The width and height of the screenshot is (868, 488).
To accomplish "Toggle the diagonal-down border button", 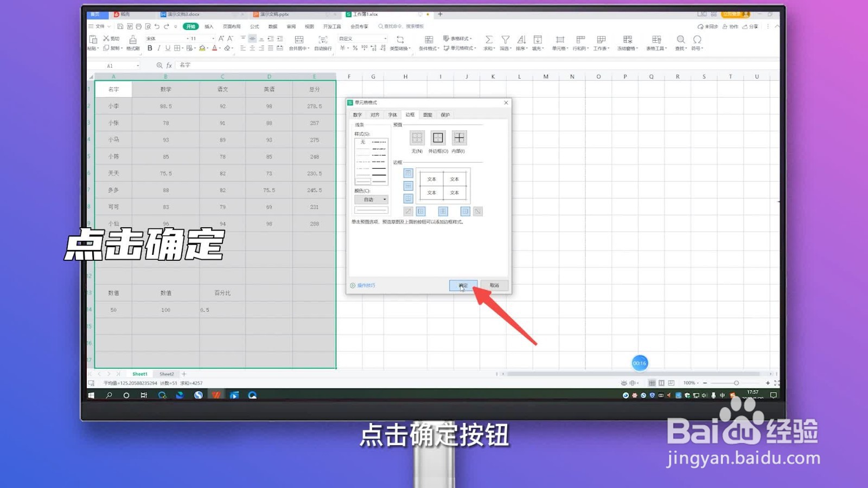I will click(477, 211).
